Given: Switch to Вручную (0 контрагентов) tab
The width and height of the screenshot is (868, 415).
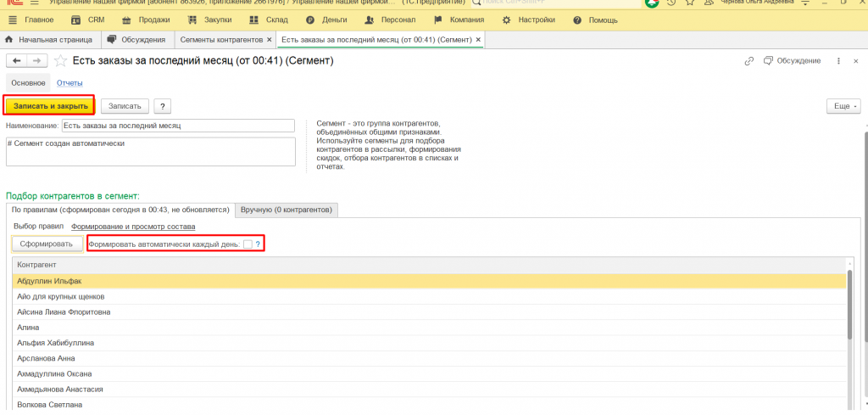Looking at the screenshot, I should pos(287,210).
